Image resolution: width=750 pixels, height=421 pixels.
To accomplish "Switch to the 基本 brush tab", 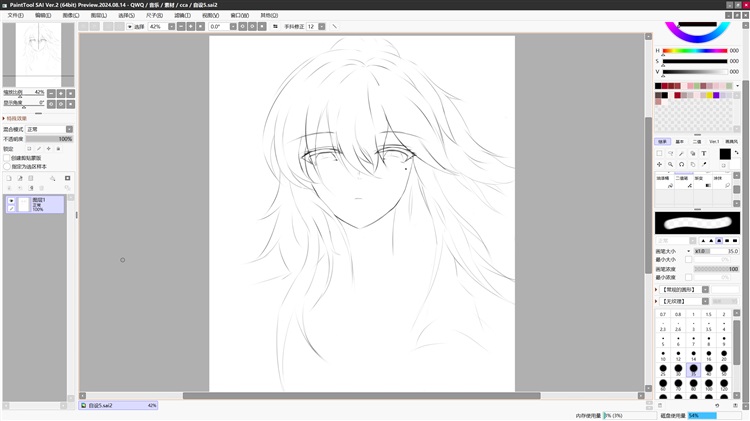I will (x=679, y=141).
